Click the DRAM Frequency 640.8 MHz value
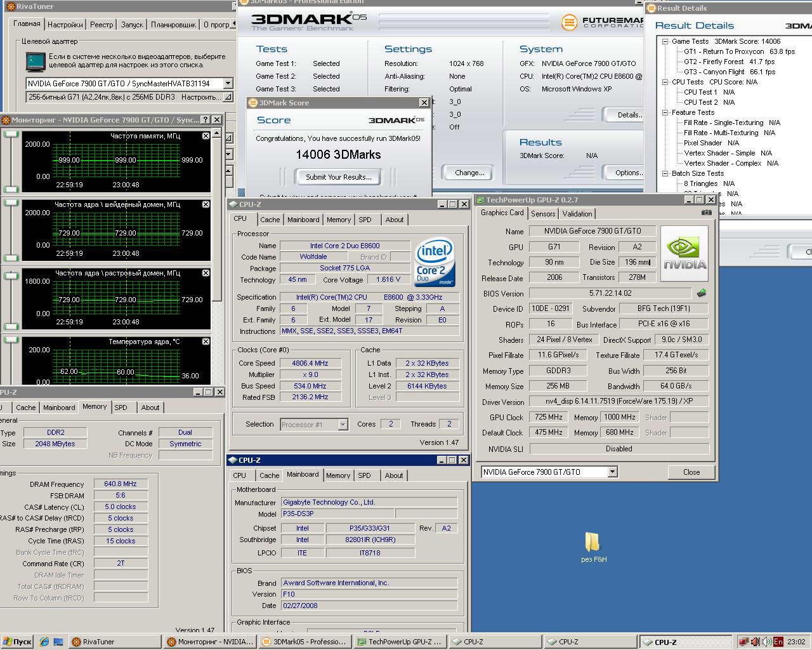Image resolution: width=812 pixels, height=650 pixels. (121, 484)
